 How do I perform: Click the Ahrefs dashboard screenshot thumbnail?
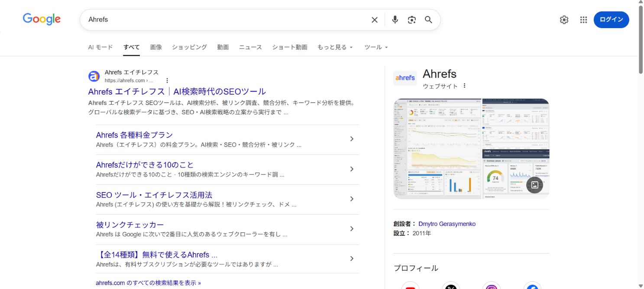tap(437, 148)
